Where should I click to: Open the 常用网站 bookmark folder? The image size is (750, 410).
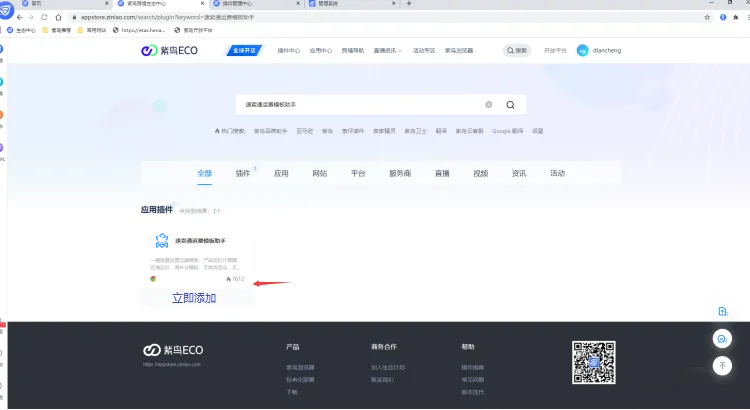click(92, 30)
